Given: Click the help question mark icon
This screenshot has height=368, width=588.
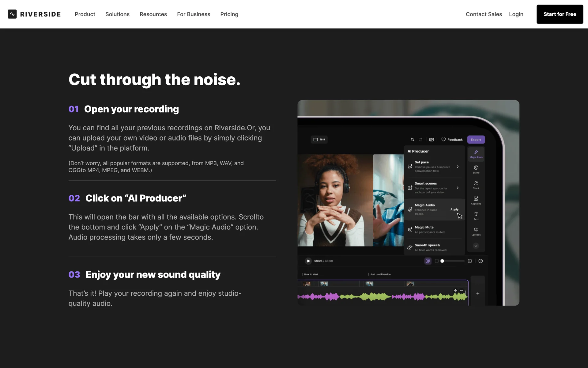Looking at the screenshot, I should (x=481, y=261).
